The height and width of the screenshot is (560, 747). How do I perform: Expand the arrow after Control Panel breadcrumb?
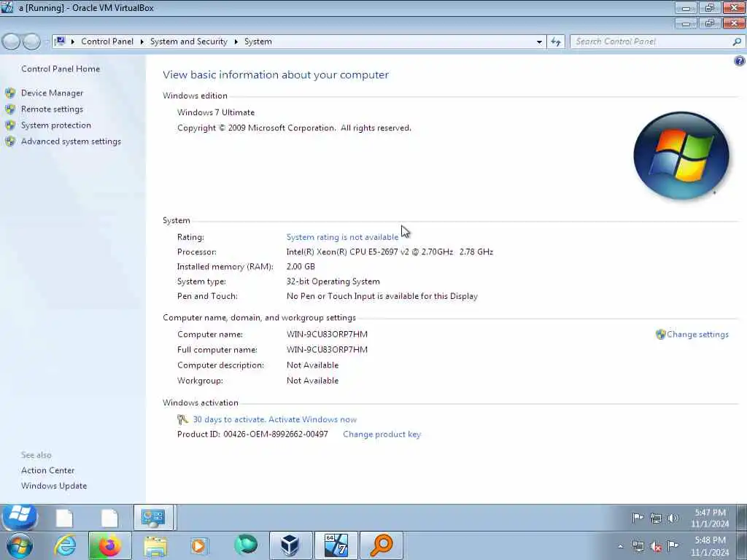142,42
